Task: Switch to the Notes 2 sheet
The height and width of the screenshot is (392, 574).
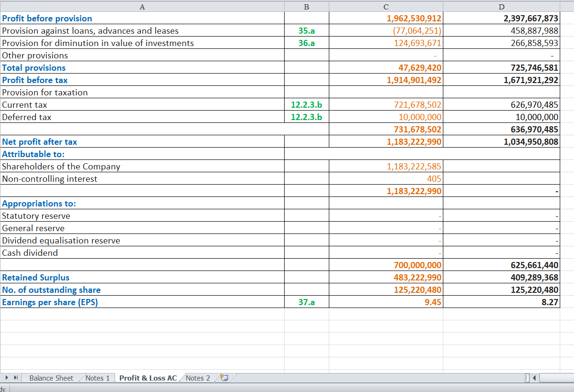Action: (x=197, y=378)
